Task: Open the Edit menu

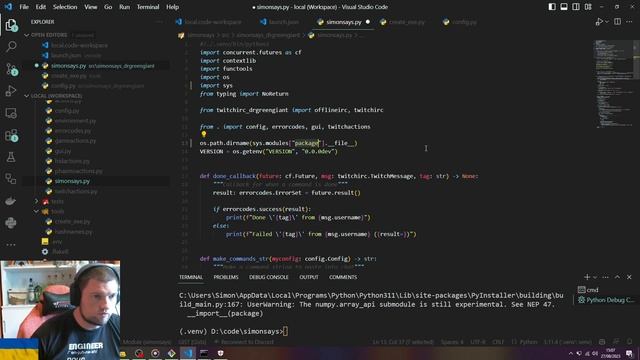Action: pyautogui.click(x=41, y=7)
